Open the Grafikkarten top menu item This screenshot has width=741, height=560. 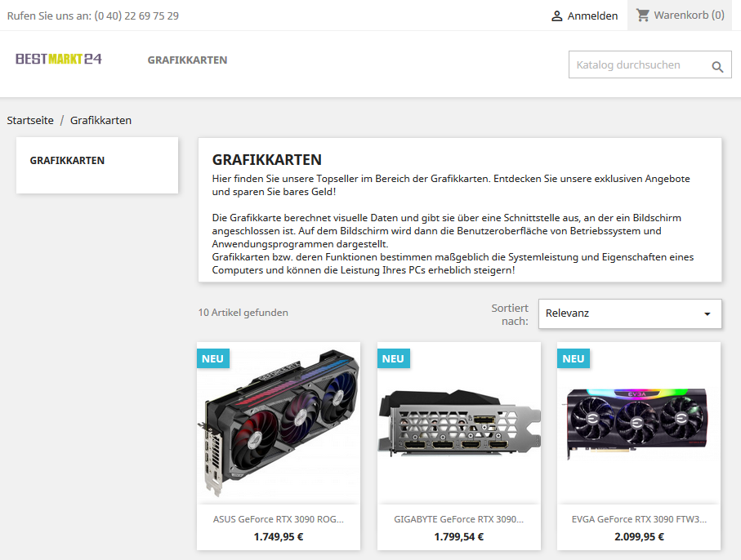click(x=187, y=60)
